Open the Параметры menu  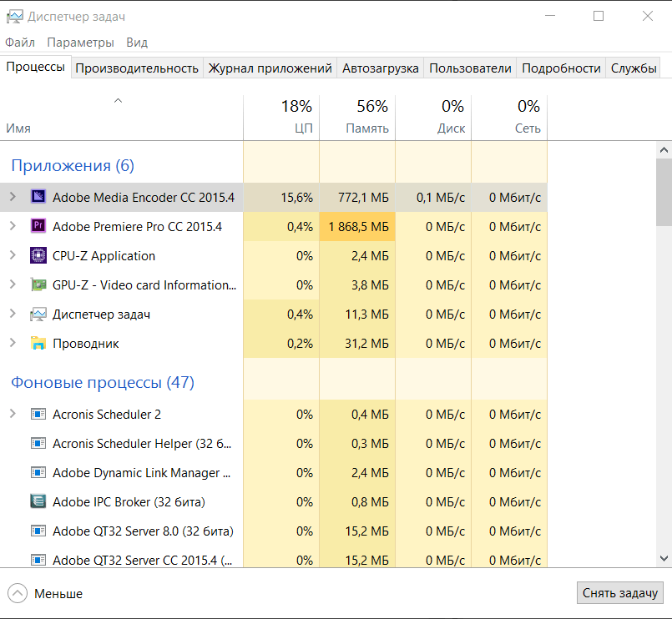pos(81,43)
